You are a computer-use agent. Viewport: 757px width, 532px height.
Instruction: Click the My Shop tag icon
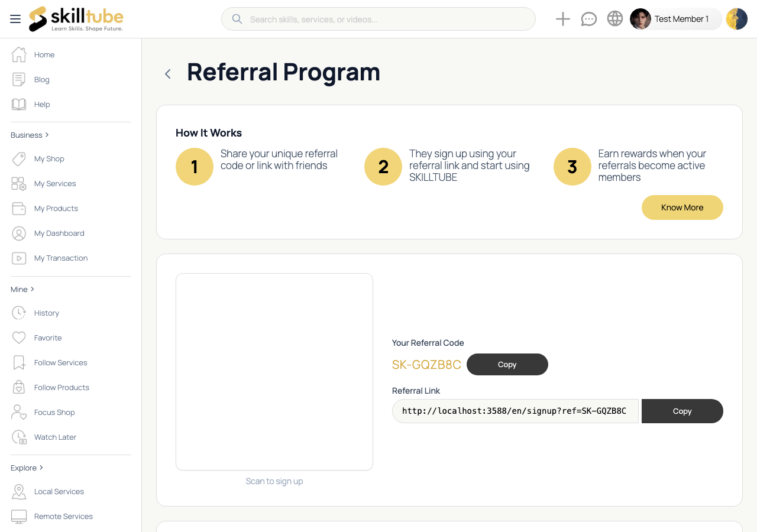point(19,158)
